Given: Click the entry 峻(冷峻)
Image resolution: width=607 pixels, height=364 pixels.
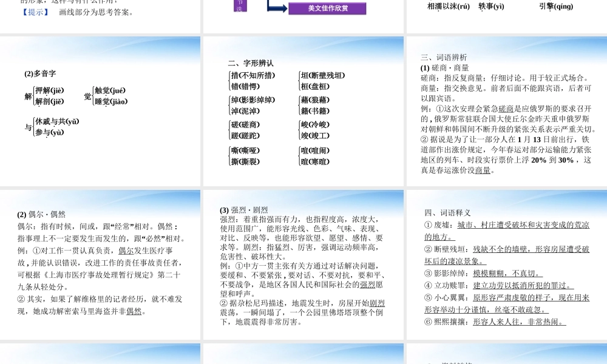Looking at the screenshot, I should [x=315, y=124].
